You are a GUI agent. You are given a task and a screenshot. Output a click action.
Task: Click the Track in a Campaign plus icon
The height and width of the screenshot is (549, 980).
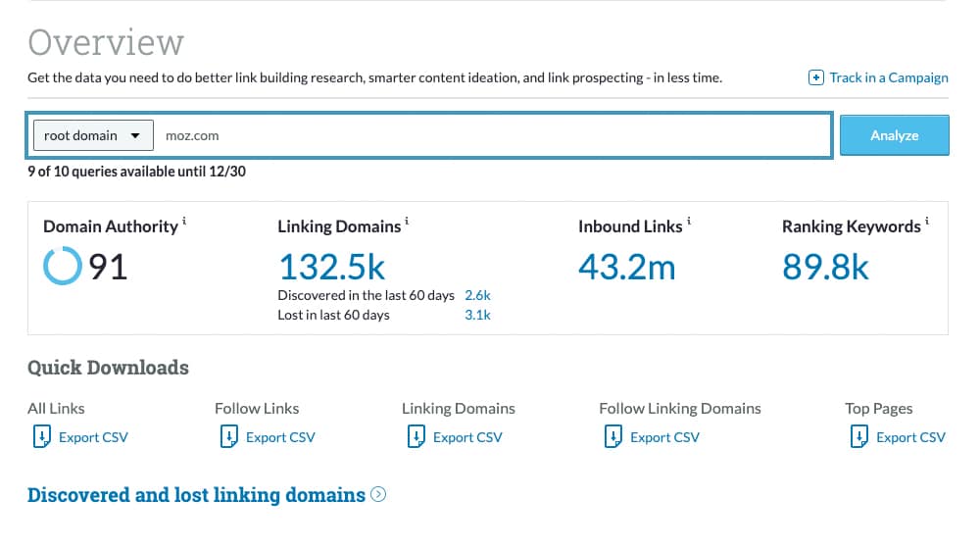[815, 77]
